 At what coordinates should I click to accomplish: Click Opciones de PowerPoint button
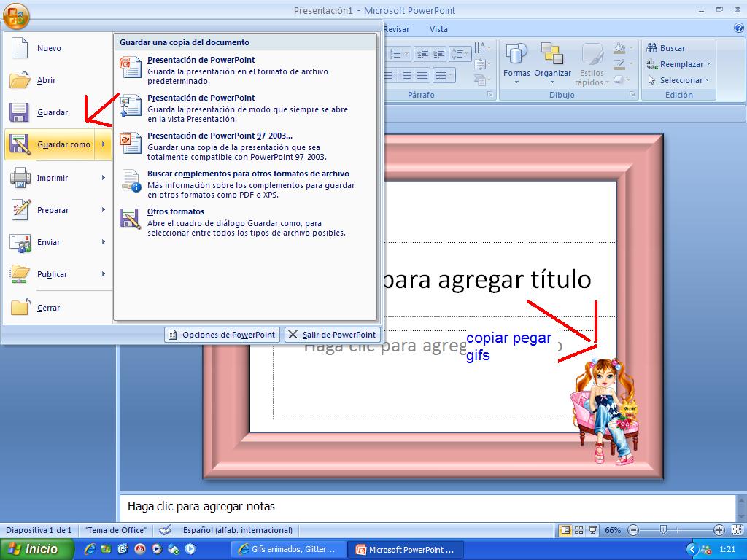pyautogui.click(x=222, y=335)
